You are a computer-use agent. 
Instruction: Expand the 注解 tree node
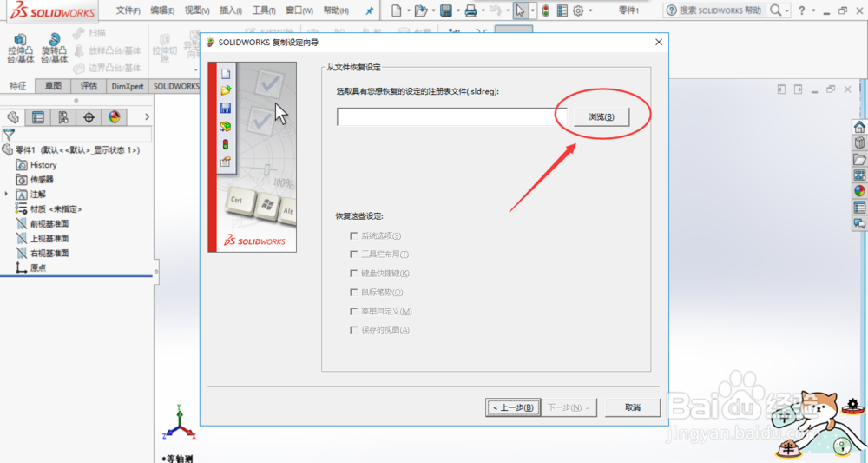[7, 195]
